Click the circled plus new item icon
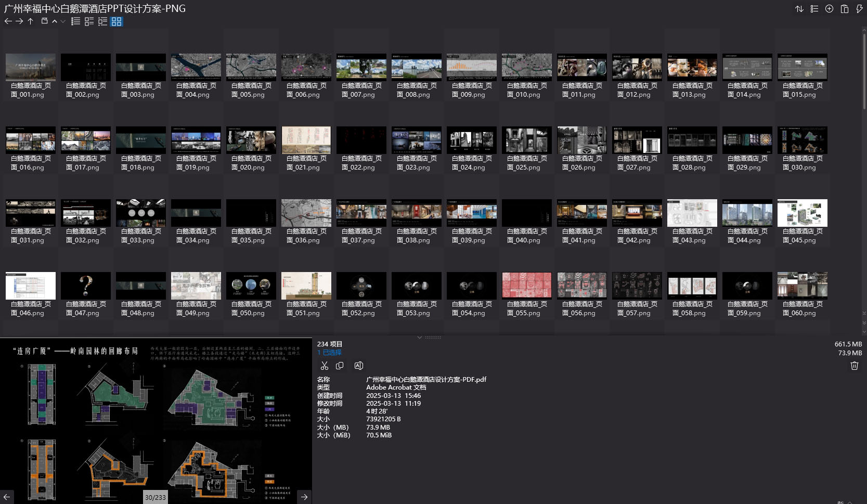 coord(830,9)
